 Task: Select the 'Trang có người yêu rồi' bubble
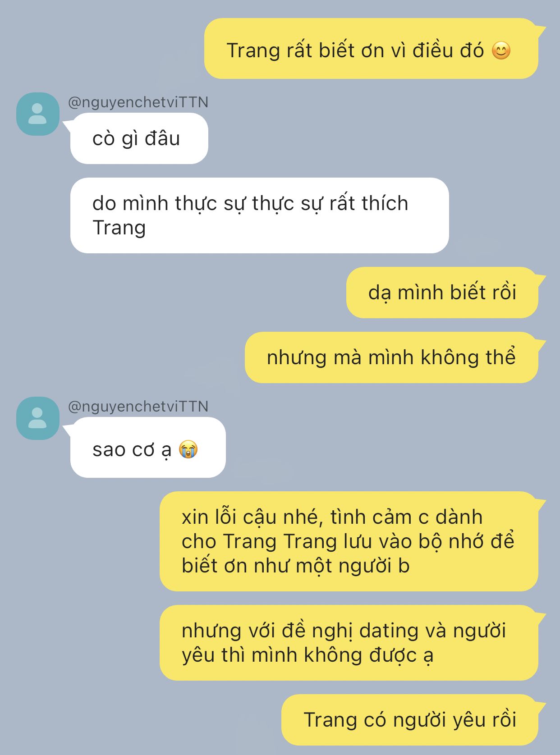410,720
